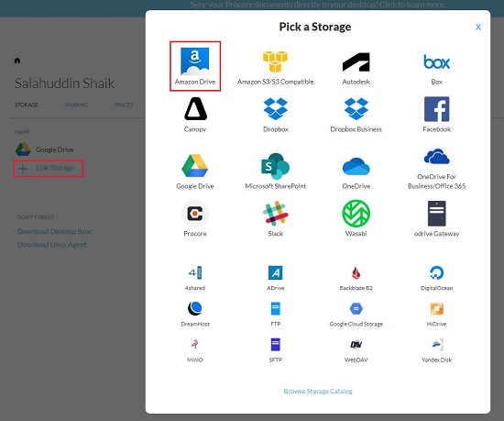This screenshot has width=504, height=421.
Task: Click the NAME column header
Action: point(22,132)
